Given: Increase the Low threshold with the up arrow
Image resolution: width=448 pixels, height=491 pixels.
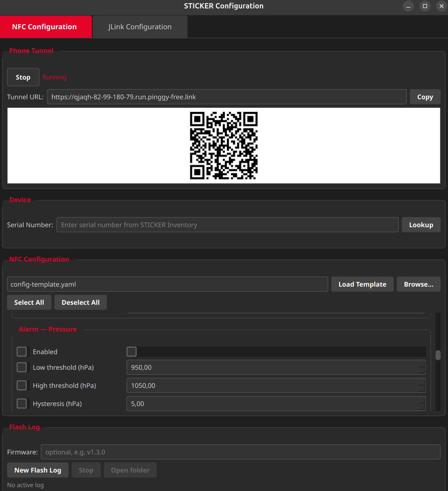Looking at the screenshot, I should click(x=422, y=364).
